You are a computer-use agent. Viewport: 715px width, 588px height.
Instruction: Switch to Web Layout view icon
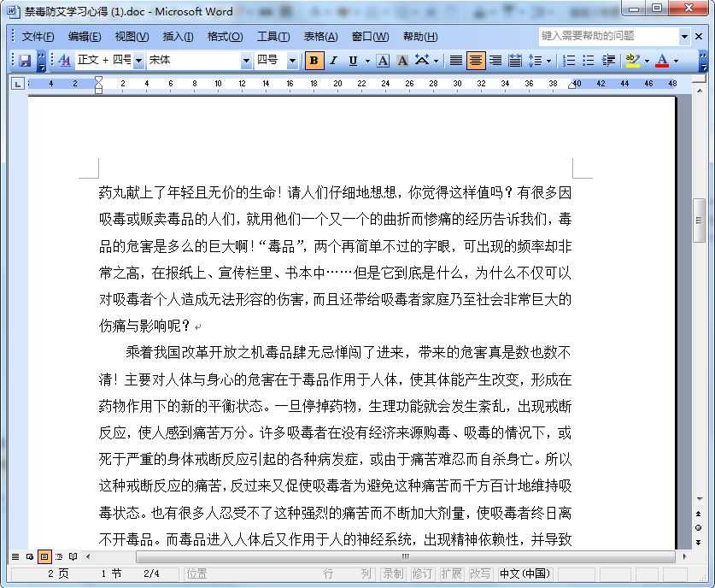pos(30,556)
